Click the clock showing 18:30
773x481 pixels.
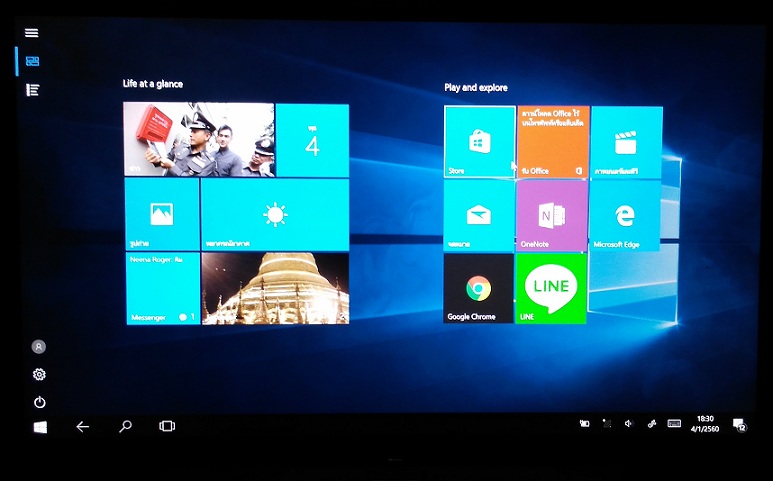tap(705, 424)
